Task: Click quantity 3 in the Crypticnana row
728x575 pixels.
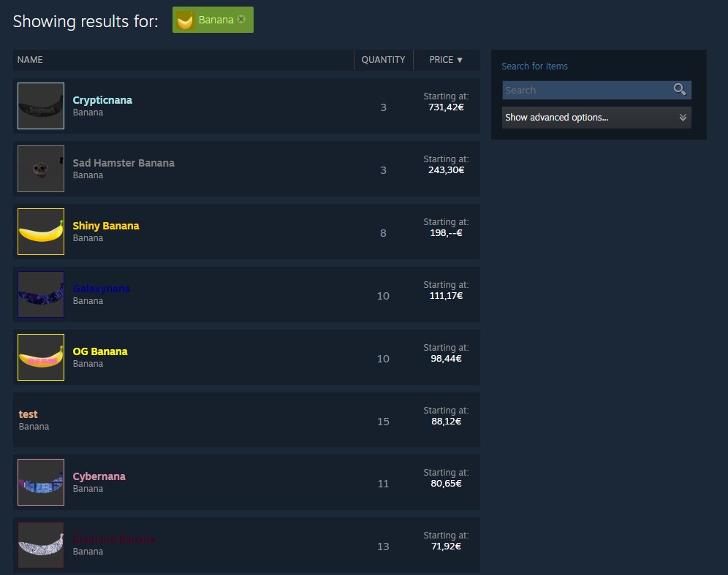Action: click(383, 107)
